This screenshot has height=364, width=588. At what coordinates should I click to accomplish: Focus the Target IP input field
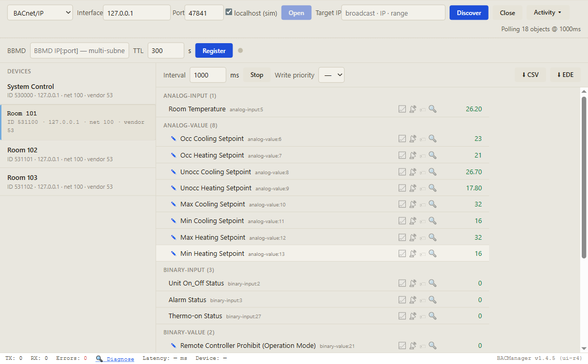click(x=393, y=13)
